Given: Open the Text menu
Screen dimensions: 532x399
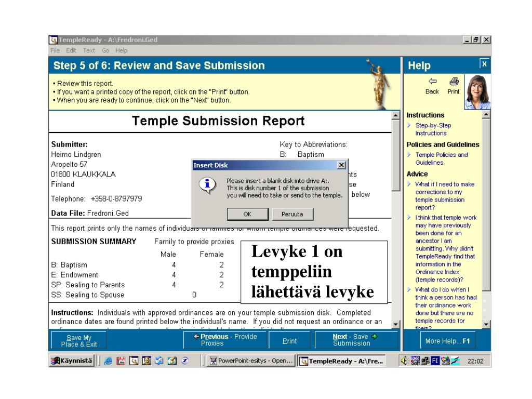Looking at the screenshot, I should [x=89, y=50].
